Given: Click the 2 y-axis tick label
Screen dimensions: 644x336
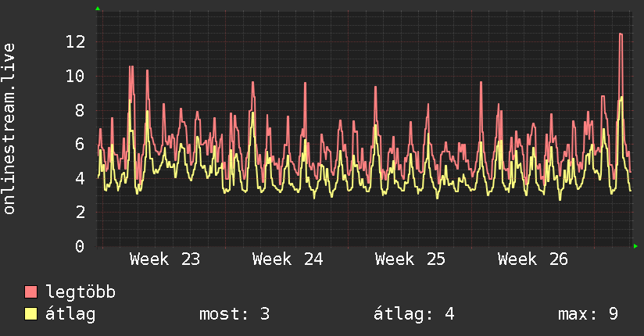Looking at the screenshot, I should [80, 213].
